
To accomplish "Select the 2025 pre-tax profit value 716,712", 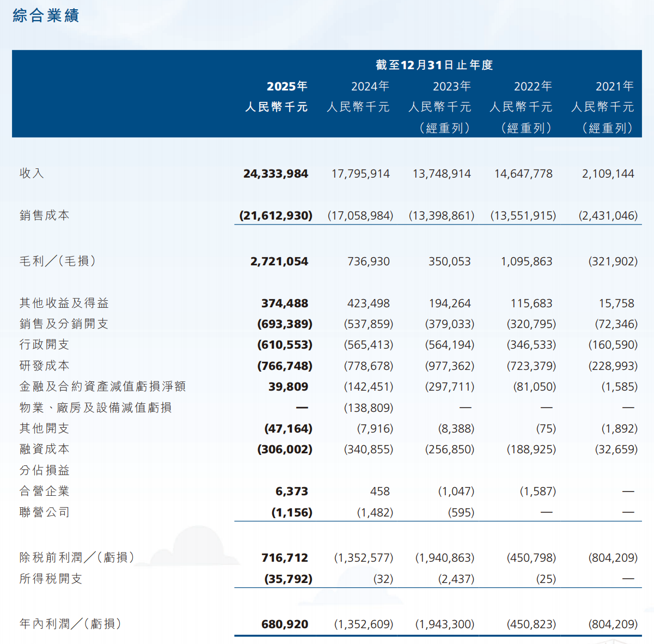I will click(x=284, y=558).
